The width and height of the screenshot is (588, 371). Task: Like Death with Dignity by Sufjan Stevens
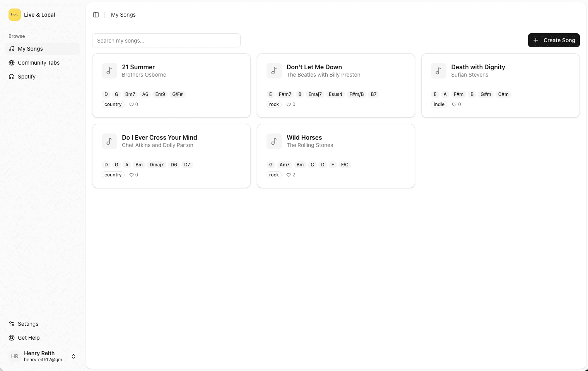[x=453, y=104]
